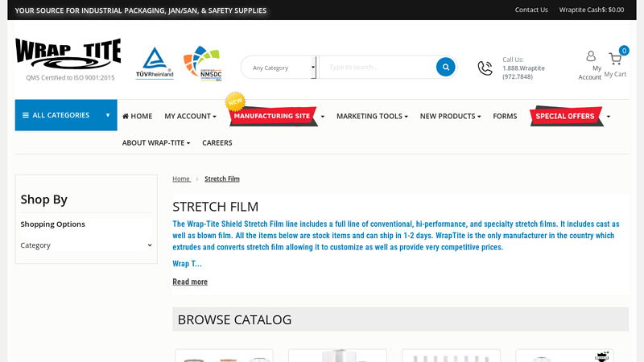Click the Read more link
The width and height of the screenshot is (644, 362).
pyautogui.click(x=190, y=282)
